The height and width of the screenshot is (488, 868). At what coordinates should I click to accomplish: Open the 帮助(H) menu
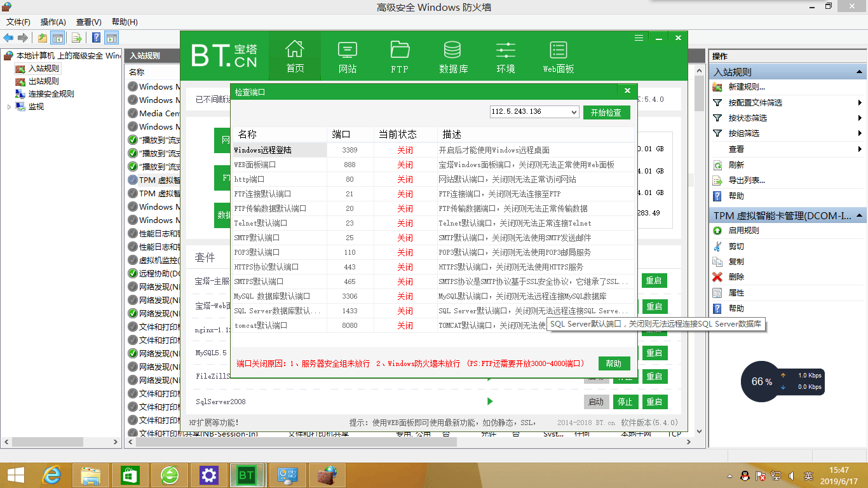click(125, 22)
